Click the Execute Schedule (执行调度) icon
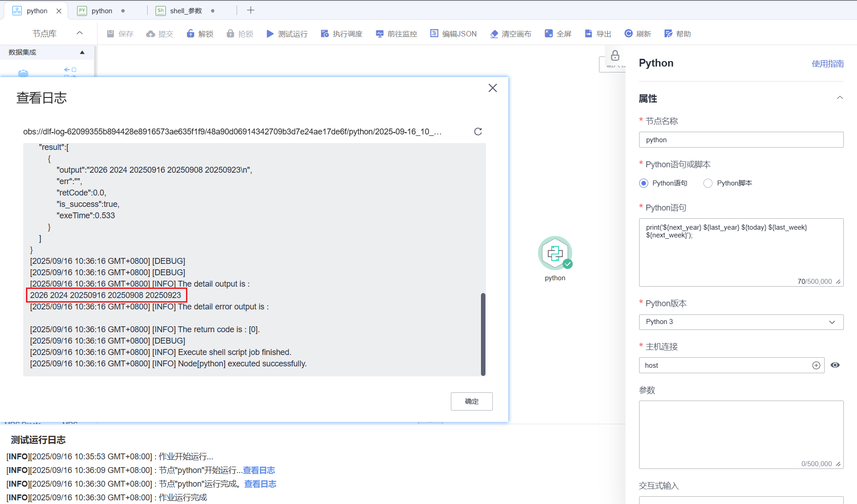 tap(325, 34)
